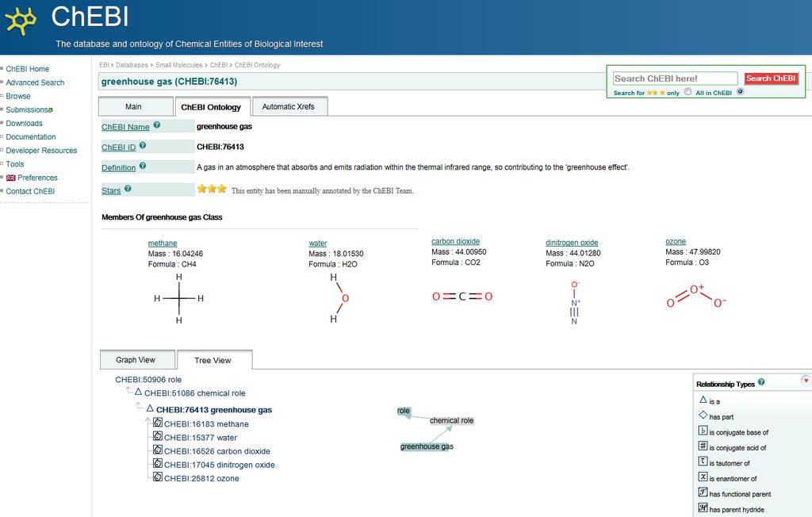
Task: Collapse the Relationship Types panel arrow
Action: (x=806, y=381)
